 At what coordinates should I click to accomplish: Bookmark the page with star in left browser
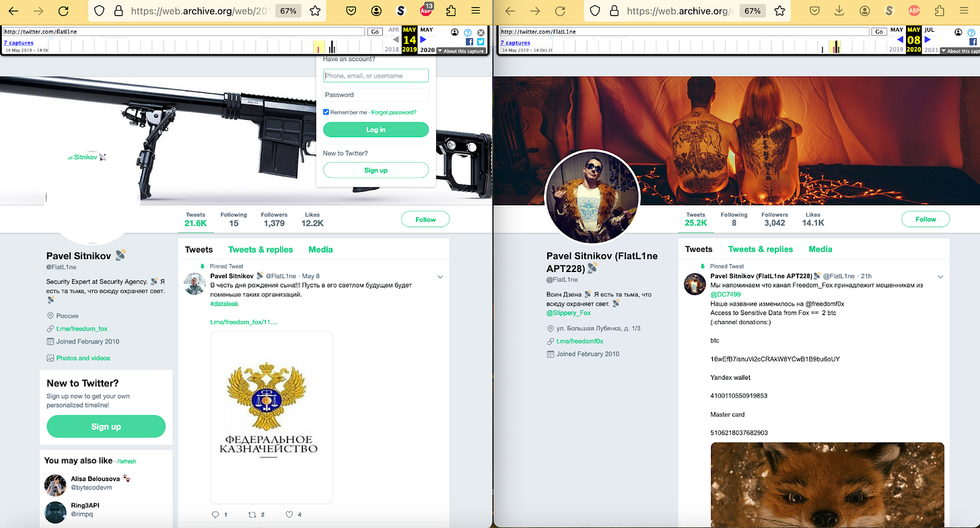click(314, 11)
